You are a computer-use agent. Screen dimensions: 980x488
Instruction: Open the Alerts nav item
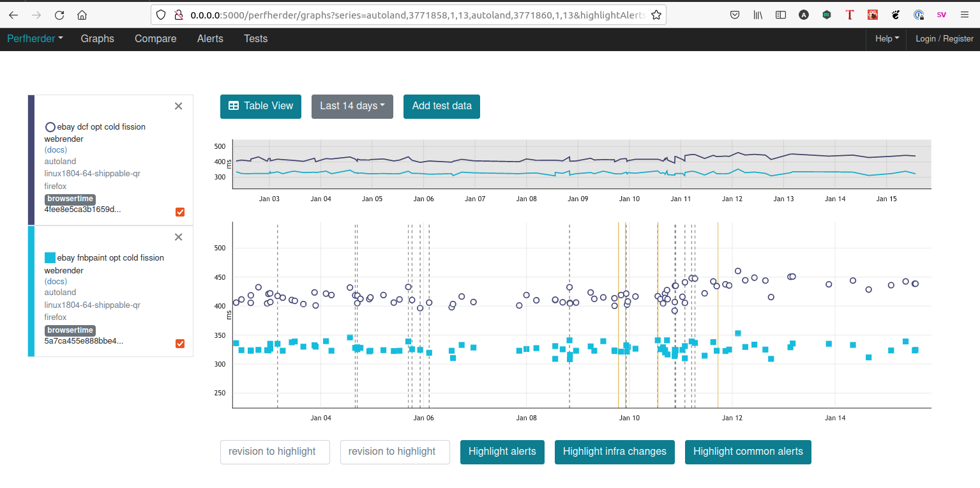coord(210,38)
